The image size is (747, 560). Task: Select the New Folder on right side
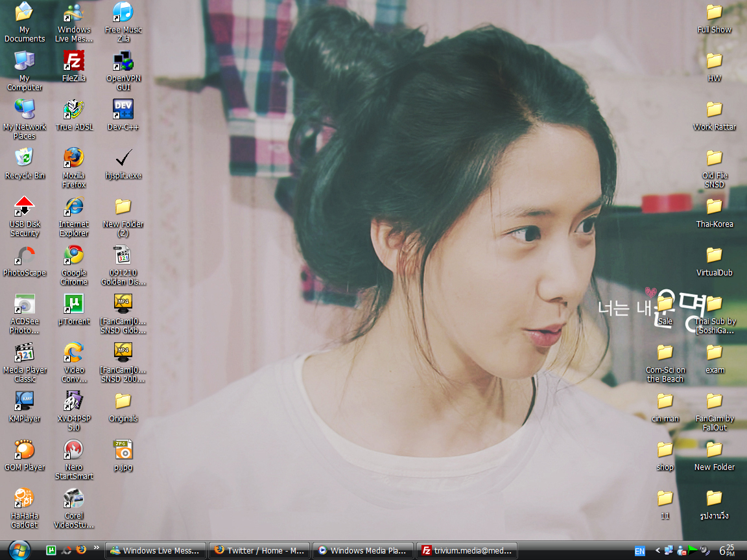click(x=714, y=455)
